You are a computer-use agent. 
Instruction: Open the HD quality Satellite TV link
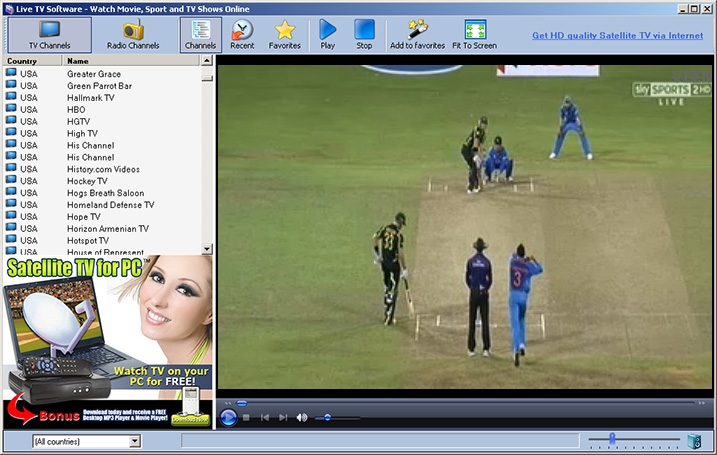617,35
